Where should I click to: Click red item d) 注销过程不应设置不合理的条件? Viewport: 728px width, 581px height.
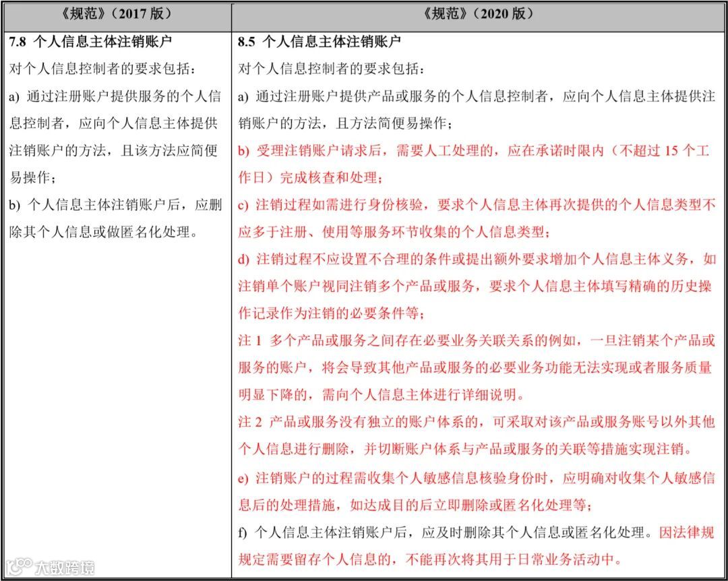point(477,259)
